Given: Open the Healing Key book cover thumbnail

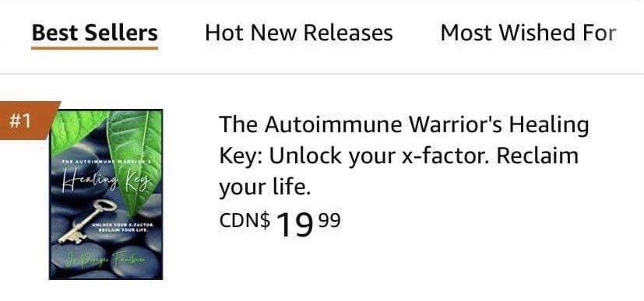Looking at the screenshot, I should 106,194.
